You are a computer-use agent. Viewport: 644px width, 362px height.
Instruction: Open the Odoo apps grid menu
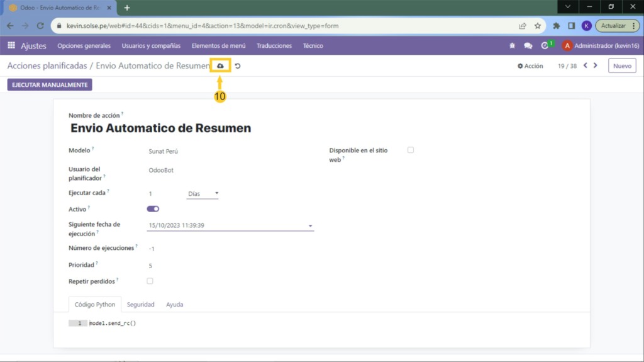click(11, 45)
